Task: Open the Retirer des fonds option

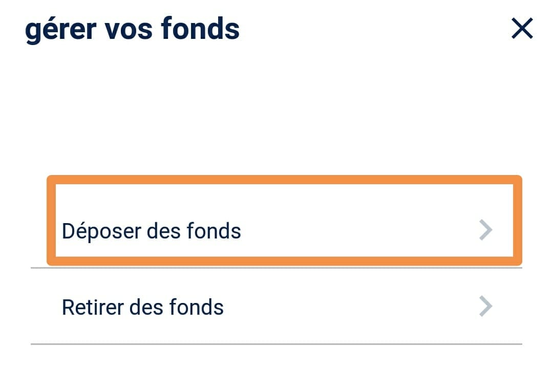Action: click(276, 307)
